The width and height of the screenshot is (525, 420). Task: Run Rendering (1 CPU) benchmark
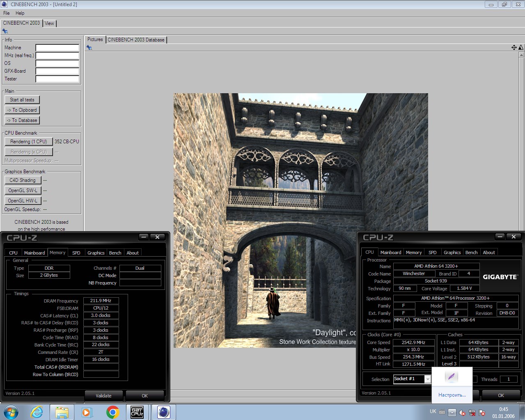point(29,142)
